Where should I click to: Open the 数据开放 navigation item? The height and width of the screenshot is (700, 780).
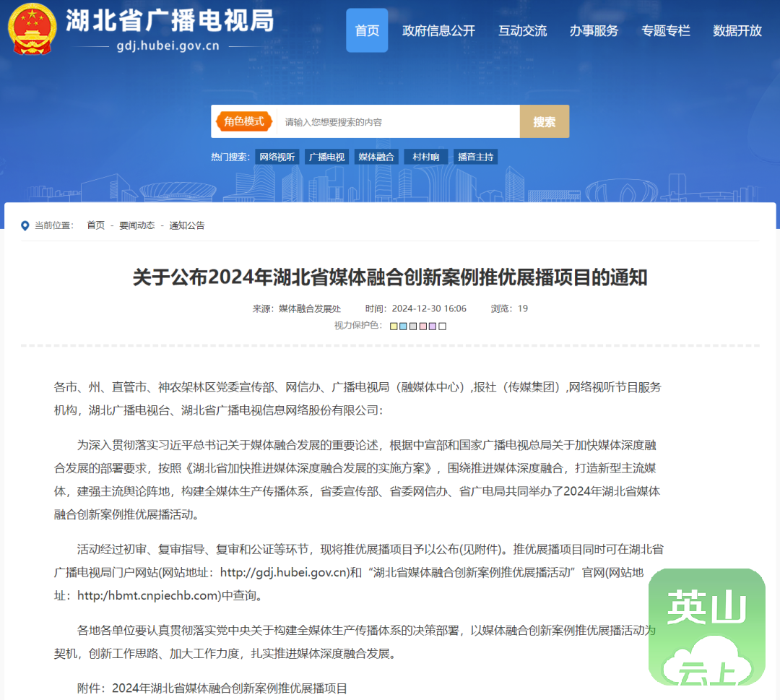[737, 30]
